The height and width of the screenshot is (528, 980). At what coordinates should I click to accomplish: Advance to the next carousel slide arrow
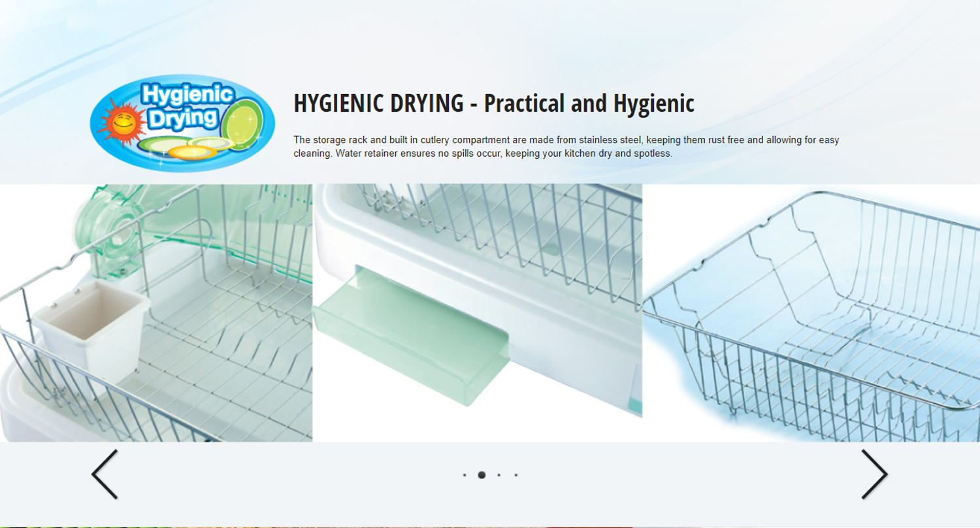[875, 474]
